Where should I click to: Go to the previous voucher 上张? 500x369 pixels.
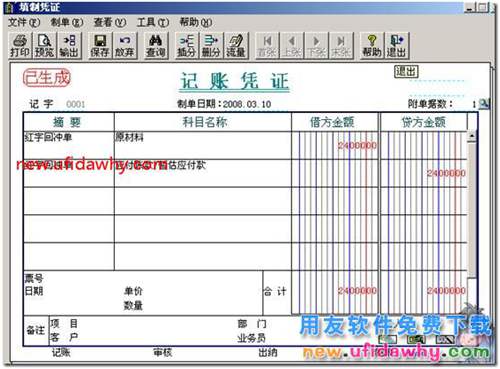[x=292, y=46]
